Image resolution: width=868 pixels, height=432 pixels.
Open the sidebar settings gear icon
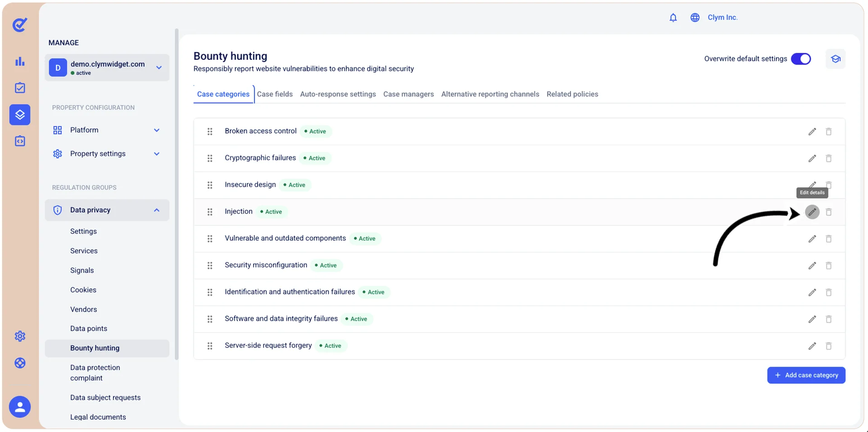point(20,336)
